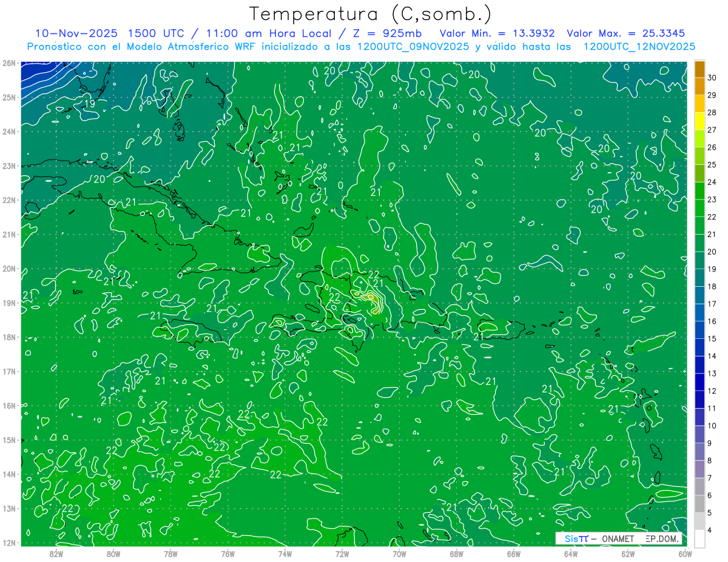Click the latitude axis label "22N"
This screenshot has height=562, width=728.
tap(9, 200)
